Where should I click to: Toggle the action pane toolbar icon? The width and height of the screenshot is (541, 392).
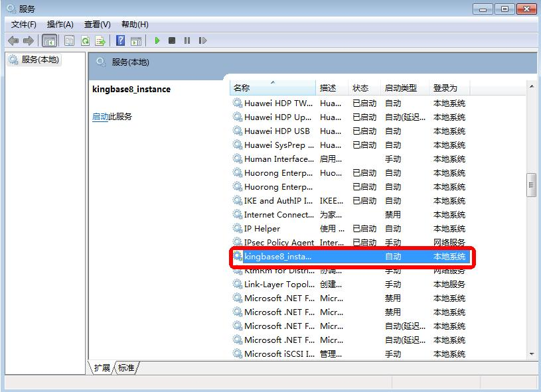point(136,40)
